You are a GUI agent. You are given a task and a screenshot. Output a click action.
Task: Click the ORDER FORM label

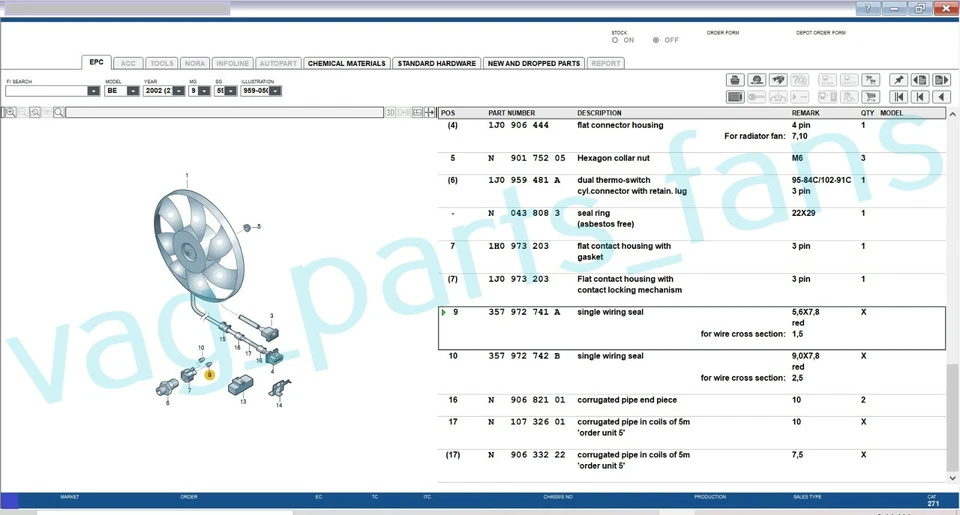722,33
